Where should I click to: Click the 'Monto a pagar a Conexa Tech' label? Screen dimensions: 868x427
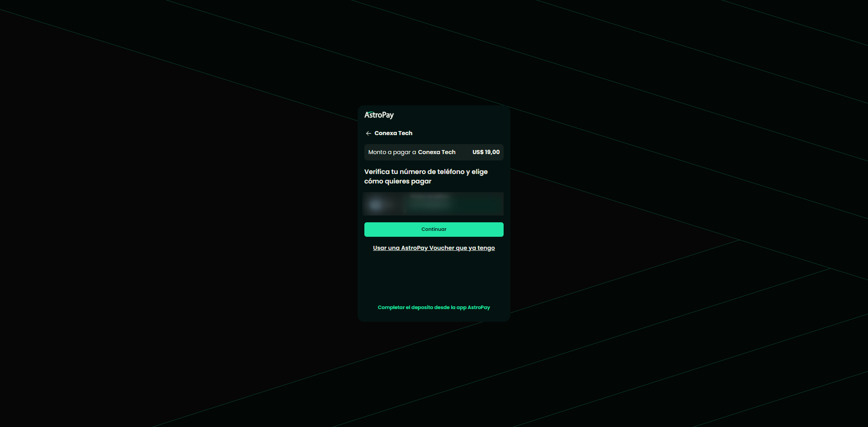pyautogui.click(x=412, y=152)
